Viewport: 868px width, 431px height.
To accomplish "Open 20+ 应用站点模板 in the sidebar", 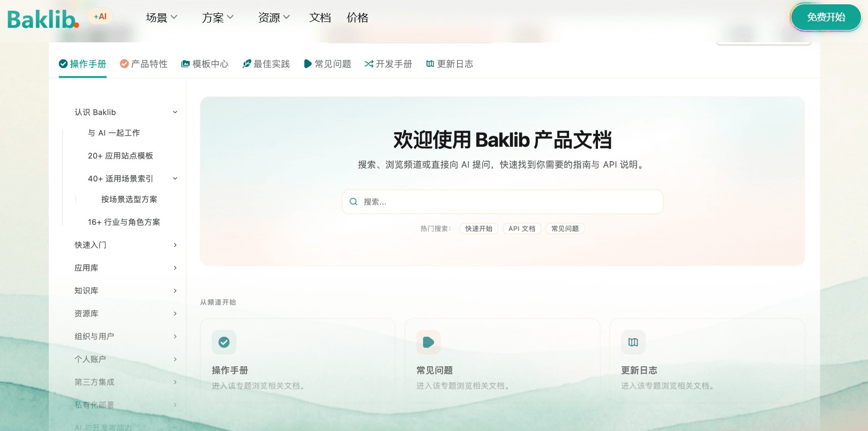I will pyautogui.click(x=121, y=156).
